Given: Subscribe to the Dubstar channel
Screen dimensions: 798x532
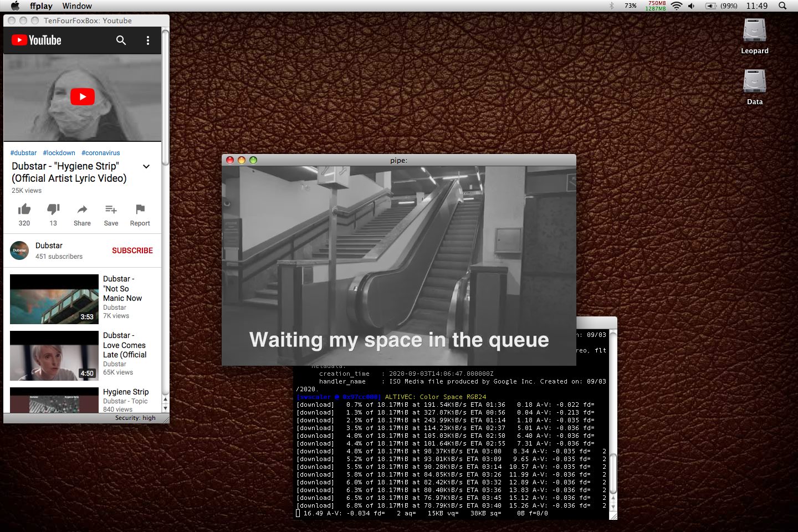Looking at the screenshot, I should (132, 250).
